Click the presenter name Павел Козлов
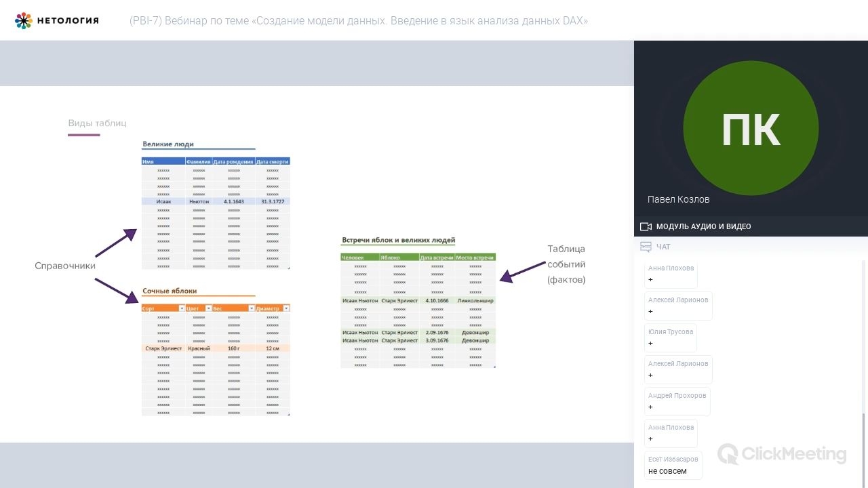This screenshot has height=488, width=868. point(679,199)
